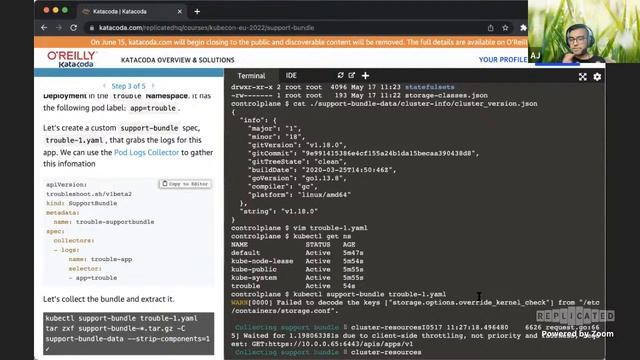Screen dimensions: 640x360
Task: Open the browser extensions puzzle icon
Action: 523,28
